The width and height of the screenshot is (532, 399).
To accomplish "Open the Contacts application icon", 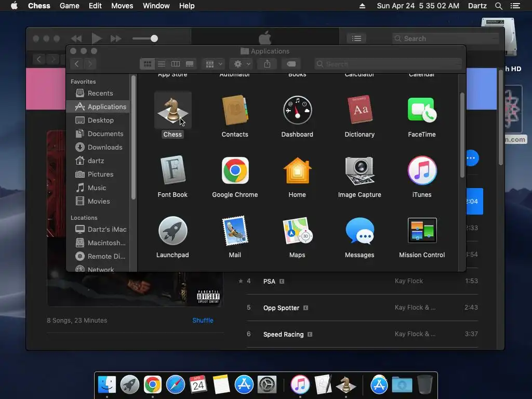I will 235,110.
